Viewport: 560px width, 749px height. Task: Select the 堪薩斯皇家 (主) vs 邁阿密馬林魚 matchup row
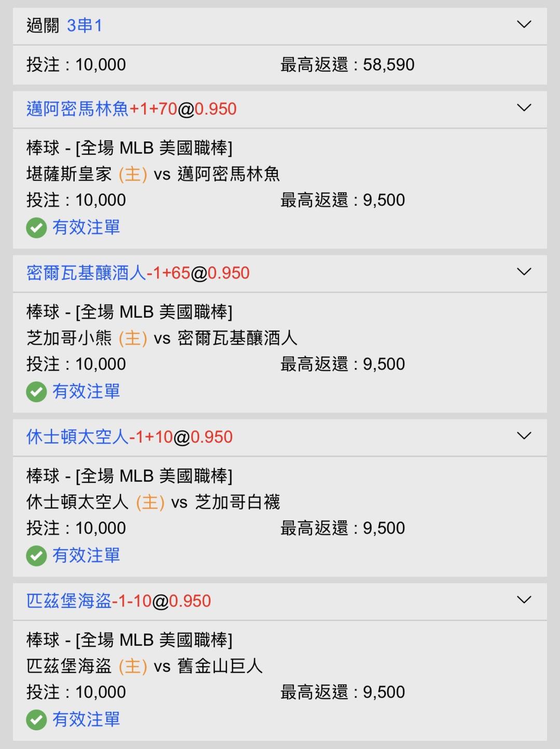pos(153,174)
